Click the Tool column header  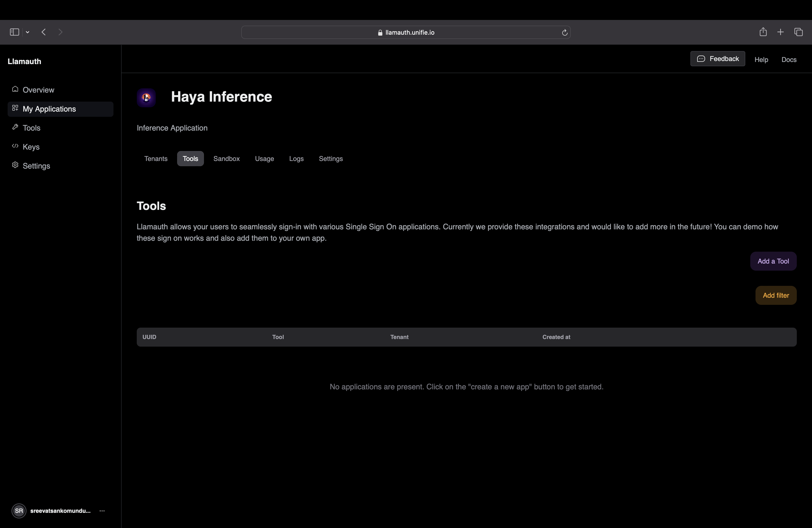point(278,337)
